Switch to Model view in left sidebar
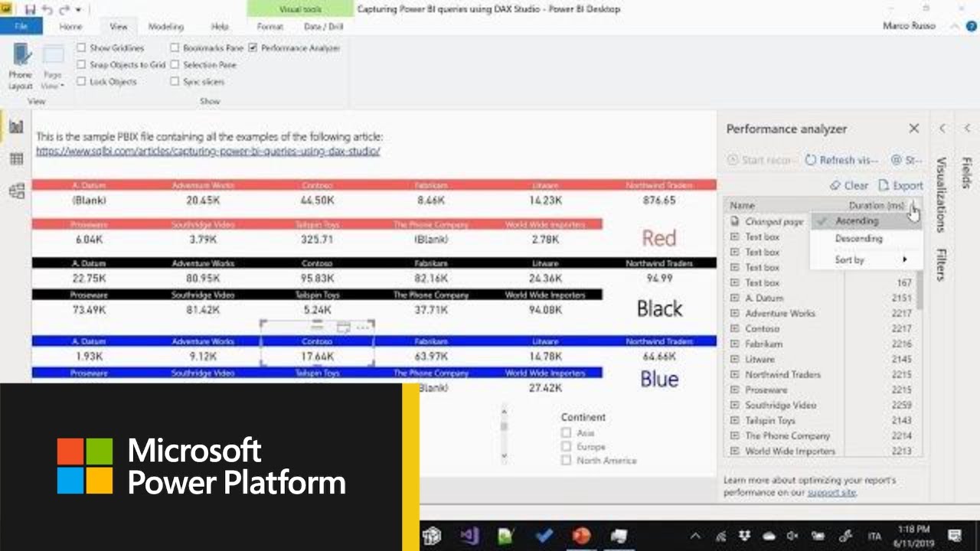The width and height of the screenshot is (980, 551). tap(16, 191)
